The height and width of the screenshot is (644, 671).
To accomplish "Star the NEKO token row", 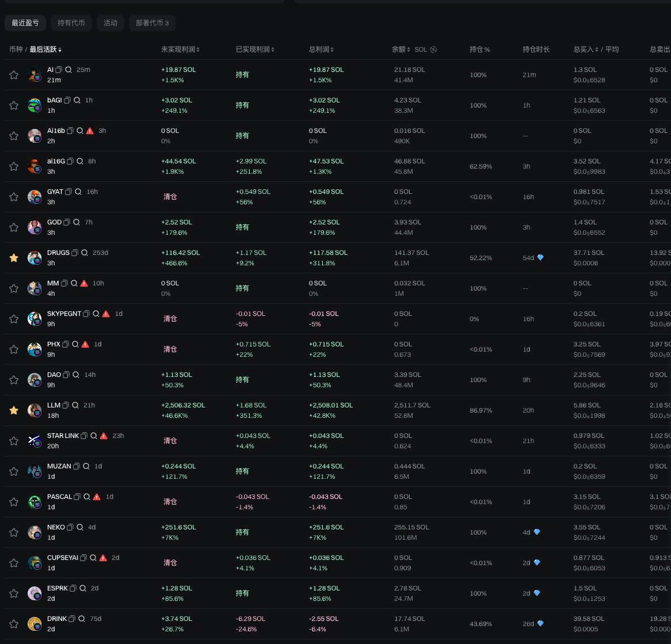I will coord(14,532).
